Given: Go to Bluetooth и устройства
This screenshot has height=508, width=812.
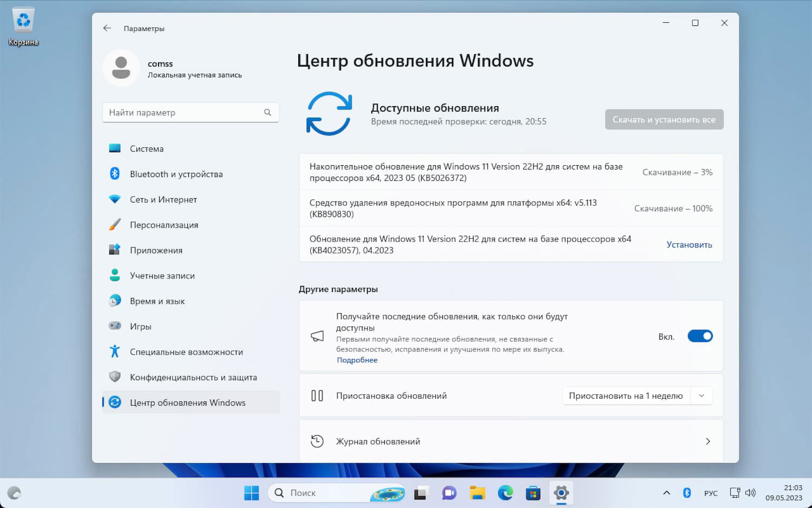Looking at the screenshot, I should pos(191,174).
